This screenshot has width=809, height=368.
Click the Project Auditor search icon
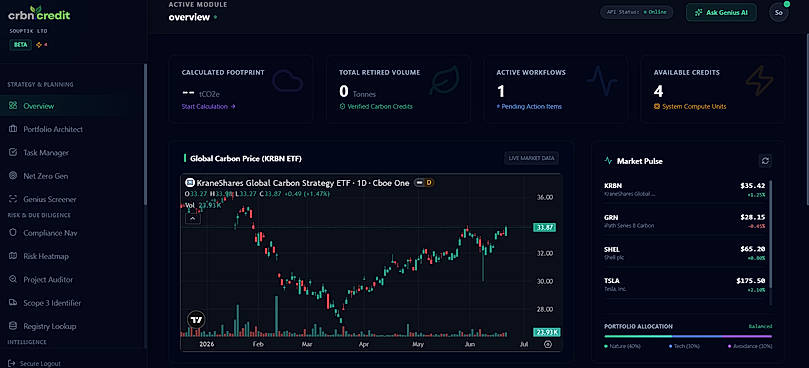tap(13, 279)
